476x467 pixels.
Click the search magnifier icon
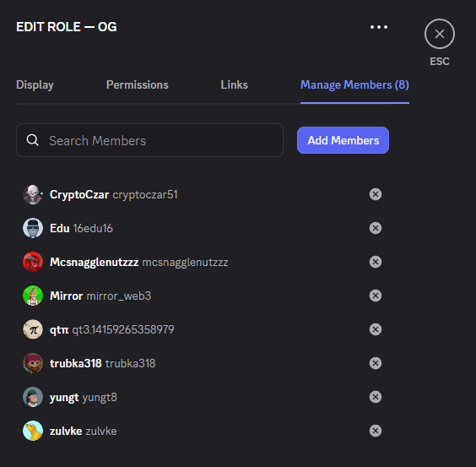pos(32,140)
